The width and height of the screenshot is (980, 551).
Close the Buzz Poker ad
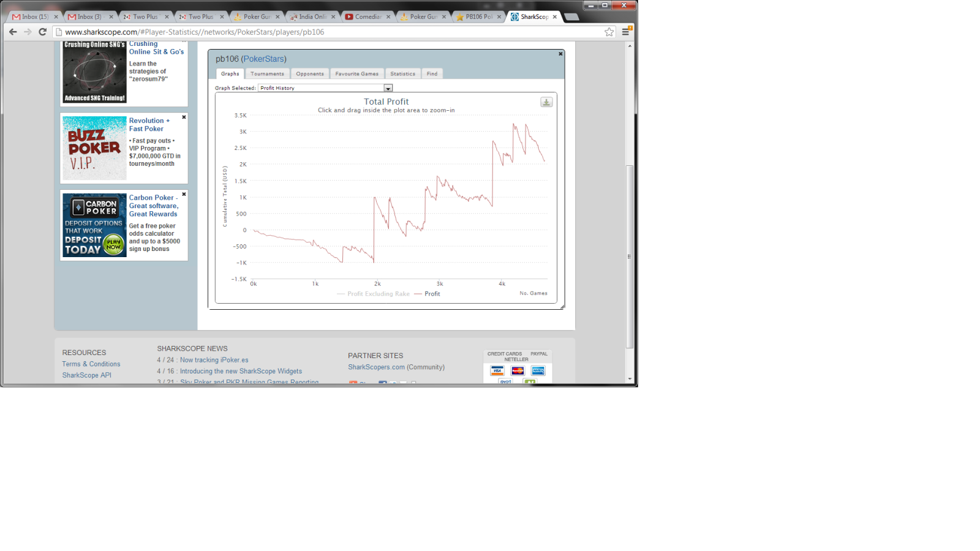pos(184,117)
